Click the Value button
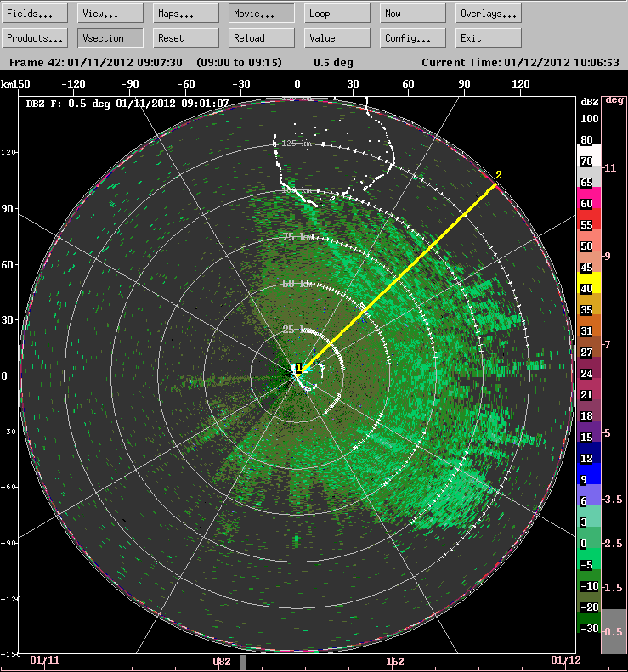628x672 pixels. tap(337, 37)
